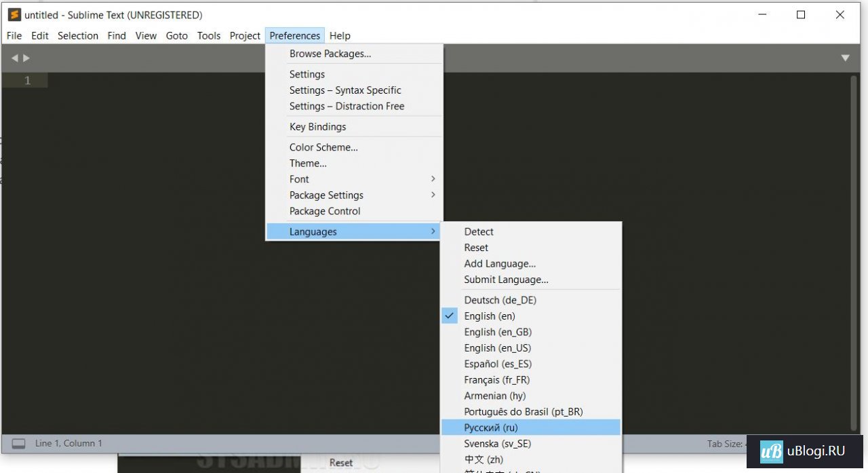Open the Help menu

340,36
